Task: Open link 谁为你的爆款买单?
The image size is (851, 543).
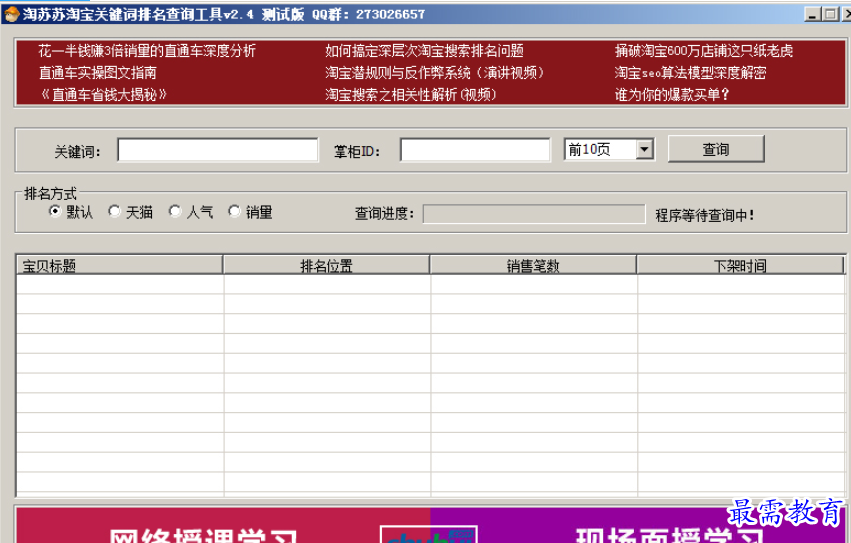Action: pos(672,94)
